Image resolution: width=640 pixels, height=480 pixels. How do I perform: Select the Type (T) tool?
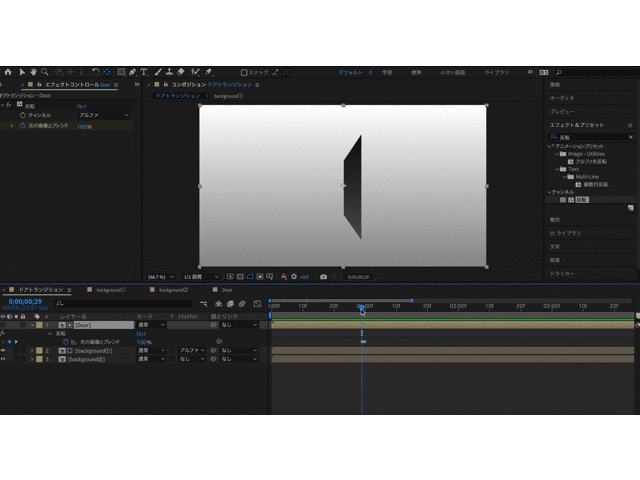[x=144, y=72]
